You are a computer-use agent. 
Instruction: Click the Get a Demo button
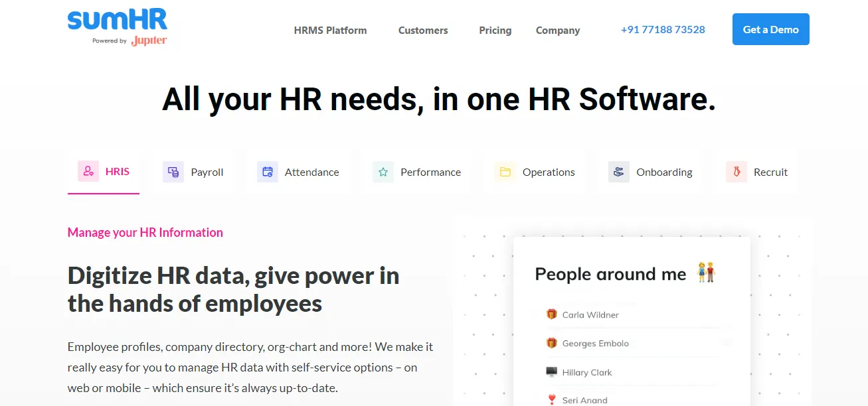point(771,29)
